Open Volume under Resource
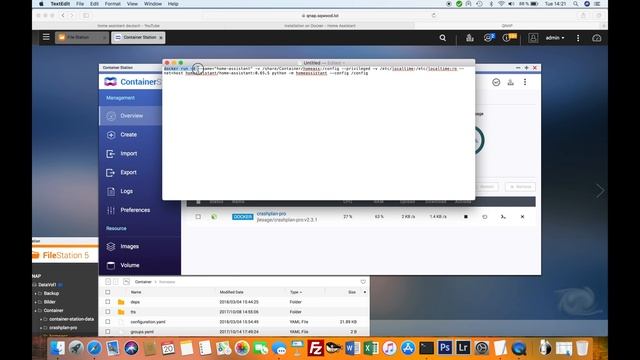The image size is (640, 360). click(x=129, y=265)
